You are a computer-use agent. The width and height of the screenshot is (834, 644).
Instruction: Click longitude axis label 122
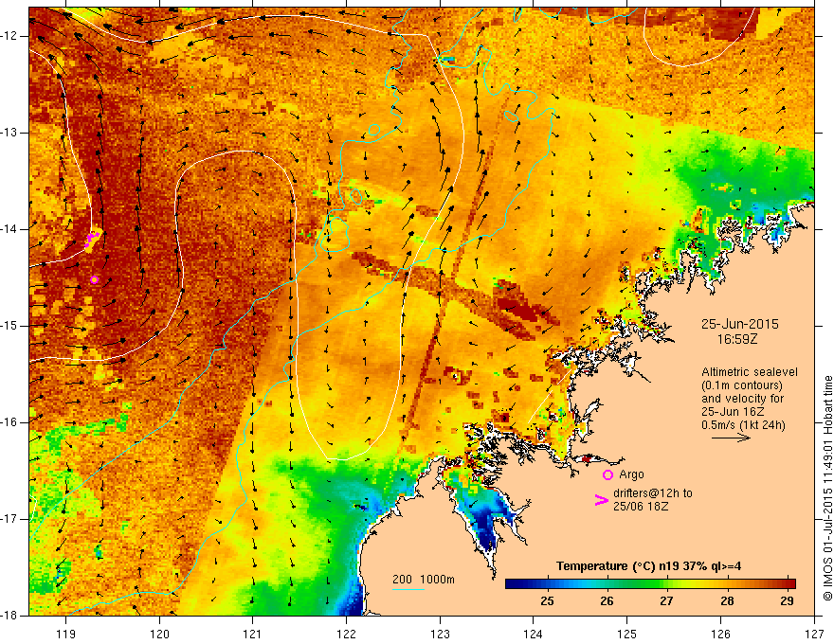point(346,634)
